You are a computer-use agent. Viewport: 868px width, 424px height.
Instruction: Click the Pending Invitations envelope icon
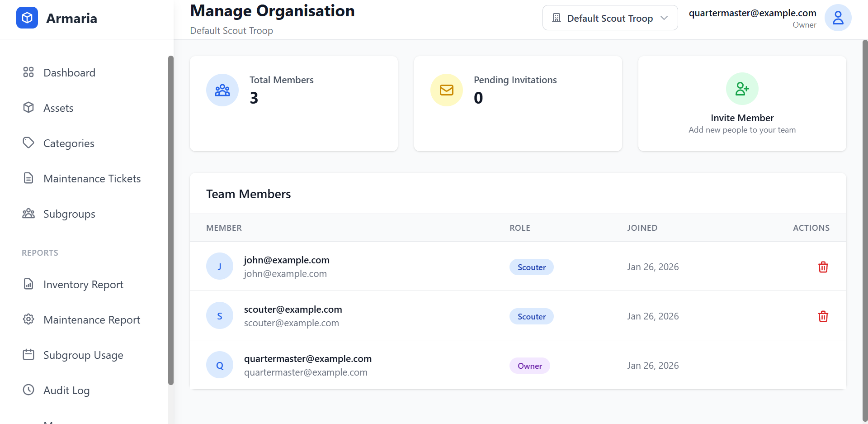coord(447,90)
